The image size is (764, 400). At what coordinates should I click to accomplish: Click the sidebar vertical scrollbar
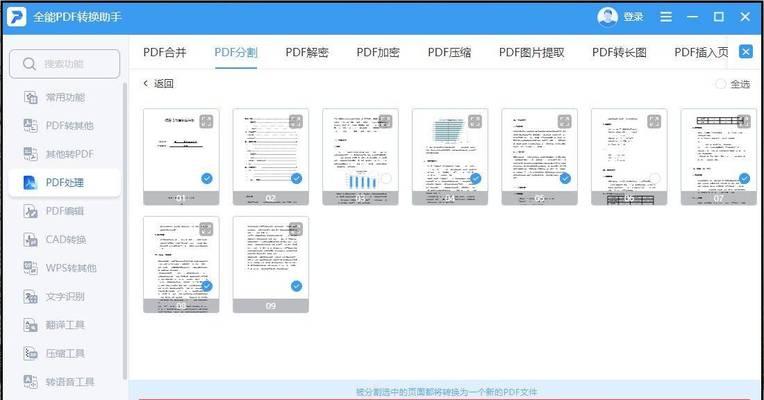tap(125, 231)
